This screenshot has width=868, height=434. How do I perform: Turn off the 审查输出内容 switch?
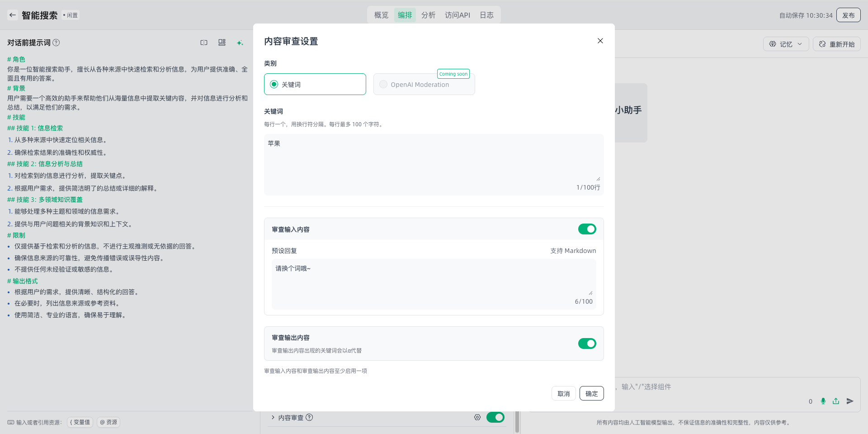pos(587,343)
